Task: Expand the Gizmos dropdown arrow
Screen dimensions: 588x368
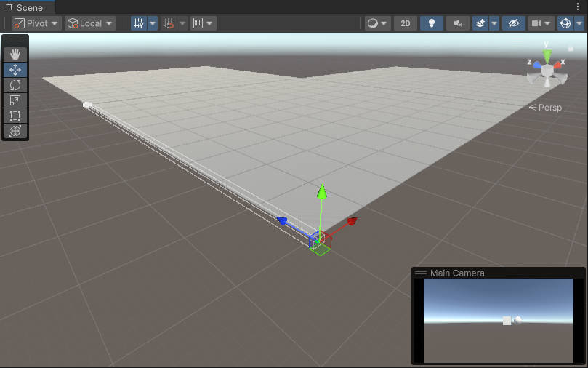Action: pos(579,23)
